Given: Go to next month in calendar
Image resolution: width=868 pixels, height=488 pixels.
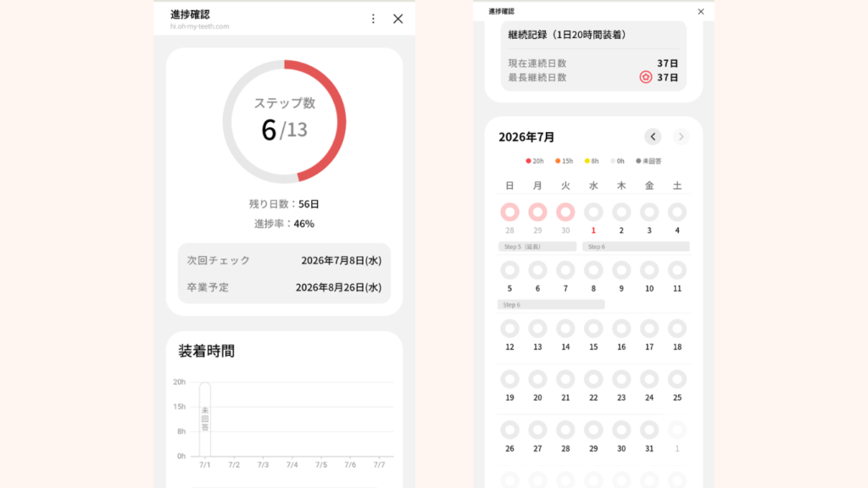Looking at the screenshot, I should pos(681,136).
